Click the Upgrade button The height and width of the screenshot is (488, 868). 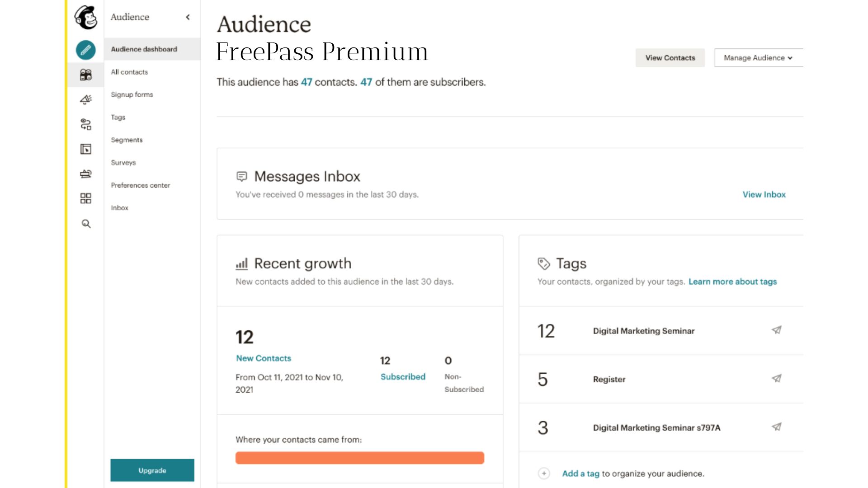click(152, 470)
